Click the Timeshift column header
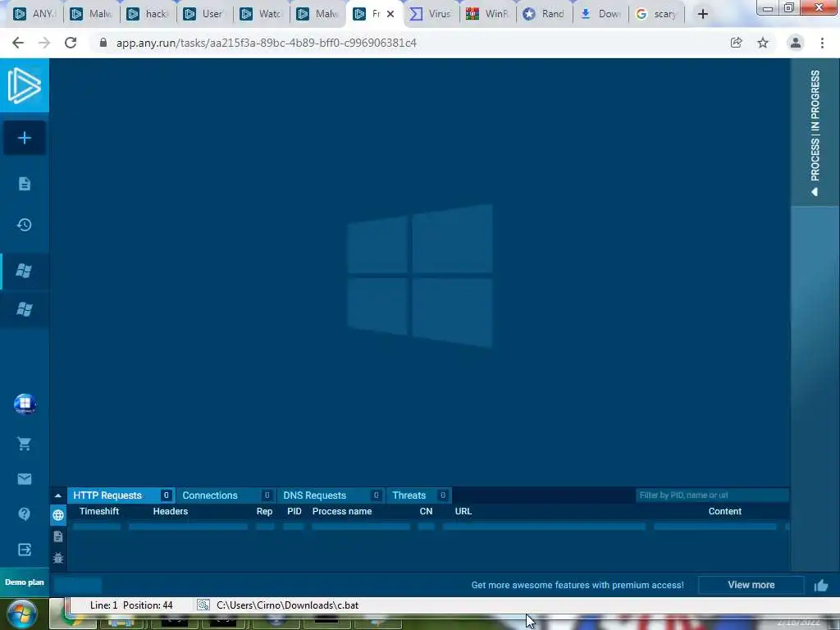 99,512
